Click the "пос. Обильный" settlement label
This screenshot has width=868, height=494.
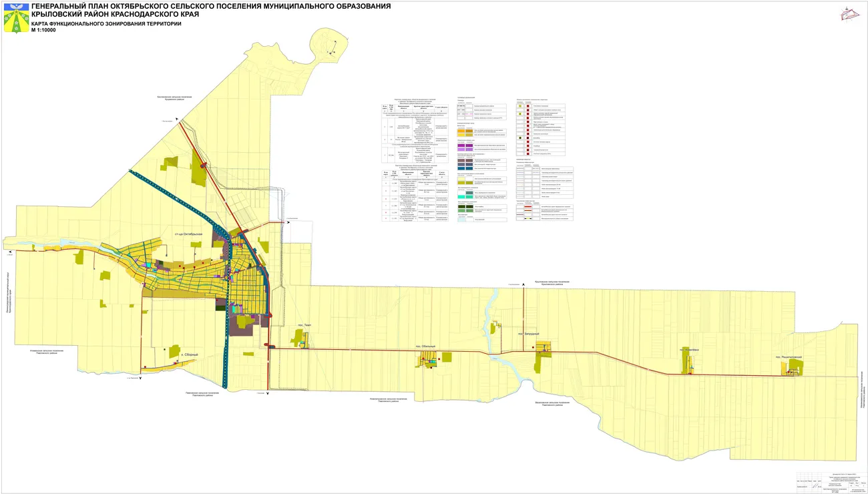(x=425, y=346)
